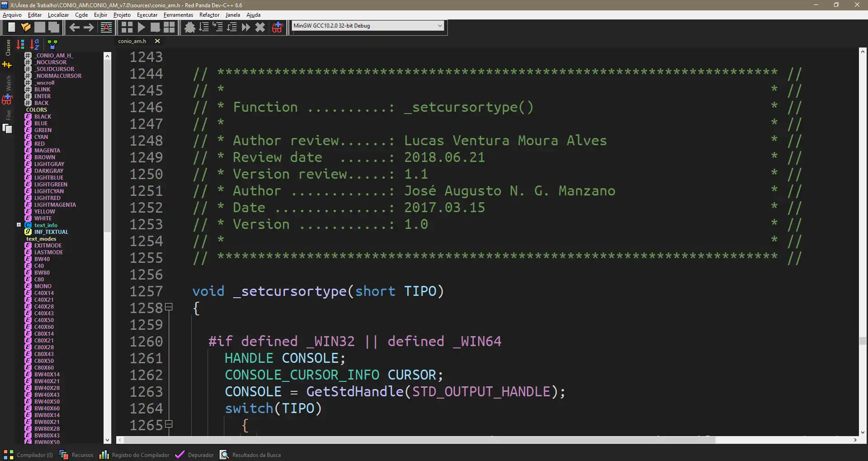Image resolution: width=868 pixels, height=461 pixels.
Task: Rebuild all using the grid toolbar icon
Action: (169, 28)
